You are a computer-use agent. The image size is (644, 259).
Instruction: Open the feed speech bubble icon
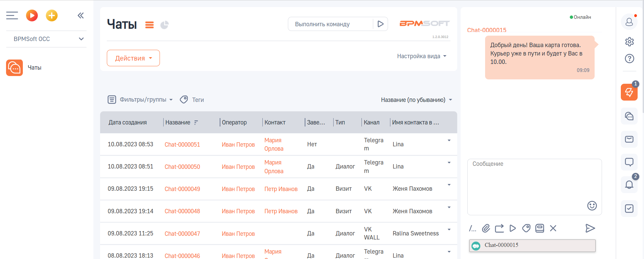[x=629, y=162]
